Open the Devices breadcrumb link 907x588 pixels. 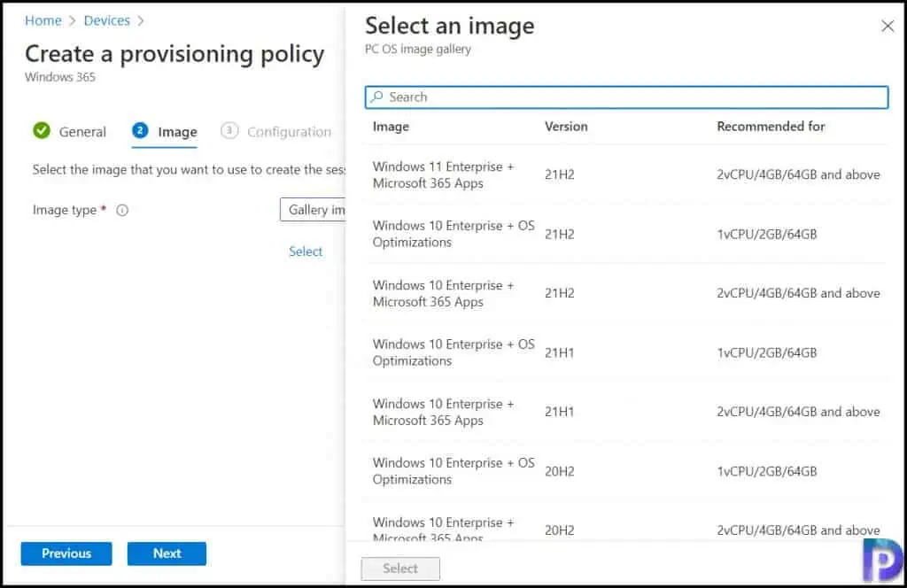(106, 21)
